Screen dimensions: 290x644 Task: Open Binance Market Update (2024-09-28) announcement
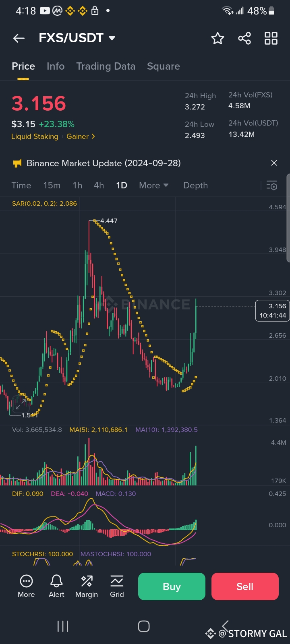pos(104,163)
